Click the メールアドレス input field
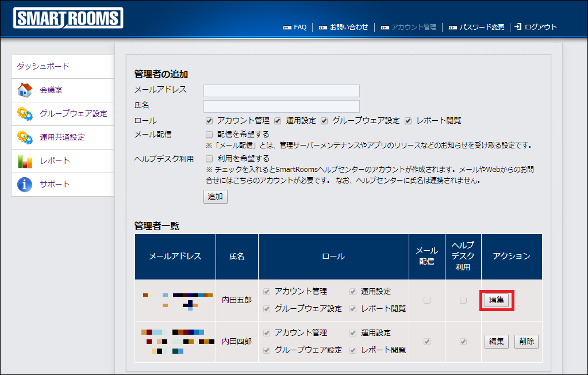This screenshot has width=588, height=375. 282,91
